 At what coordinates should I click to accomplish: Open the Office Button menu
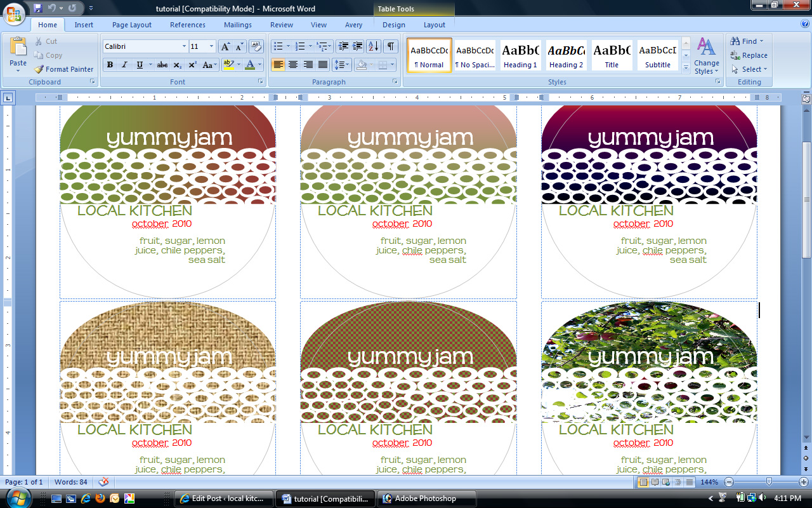pos(14,13)
